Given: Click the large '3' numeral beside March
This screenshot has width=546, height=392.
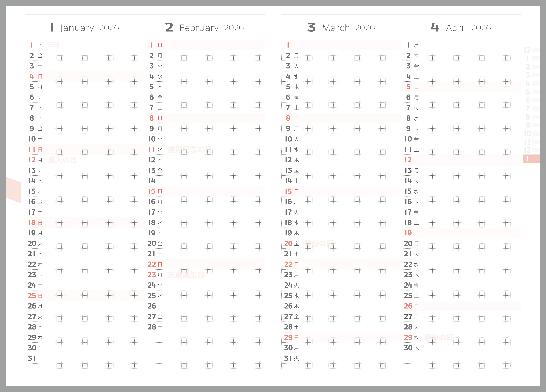Looking at the screenshot, I should (311, 27).
